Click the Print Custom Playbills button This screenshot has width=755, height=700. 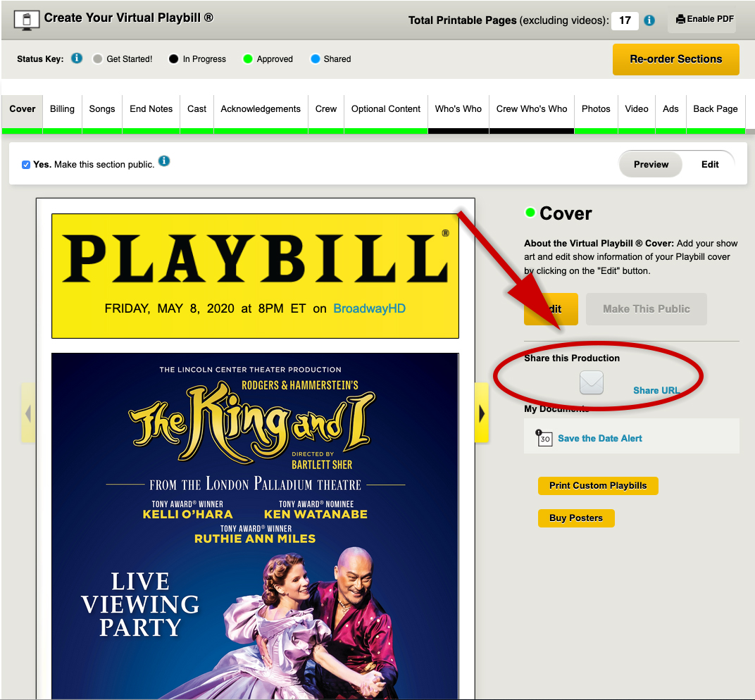coord(598,485)
